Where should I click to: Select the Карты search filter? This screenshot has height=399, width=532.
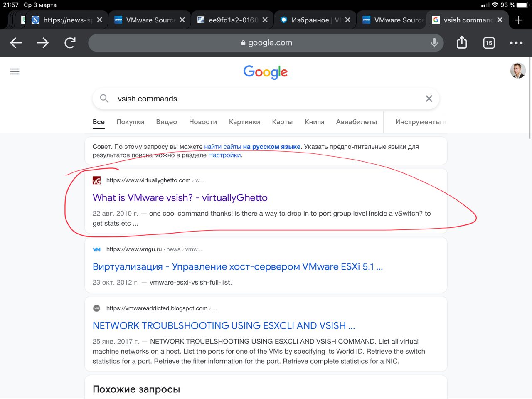(x=282, y=122)
